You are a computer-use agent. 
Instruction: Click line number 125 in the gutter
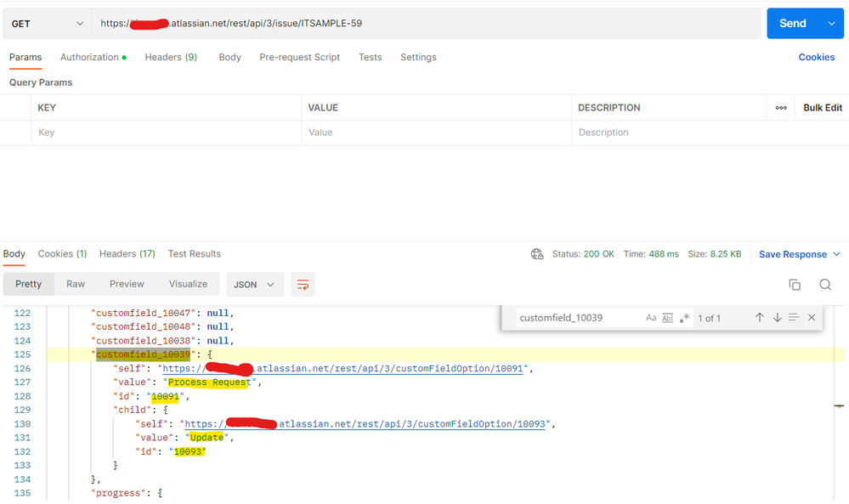(22, 354)
